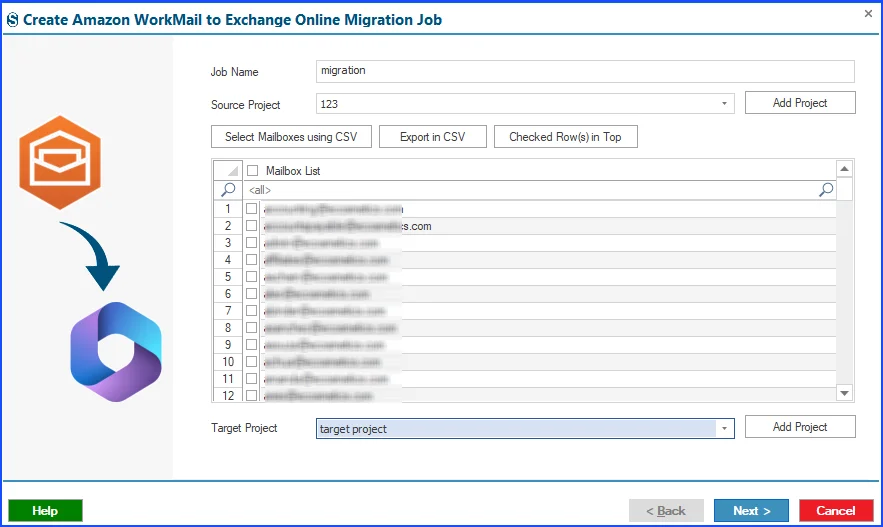Check the mailbox in row 5
Image resolution: width=883 pixels, height=527 pixels.
tap(252, 276)
